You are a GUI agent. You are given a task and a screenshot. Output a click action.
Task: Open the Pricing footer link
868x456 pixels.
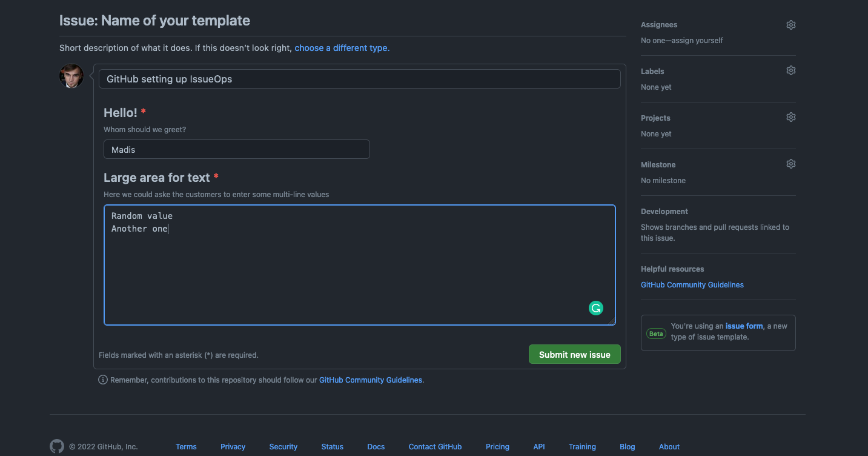tap(497, 447)
